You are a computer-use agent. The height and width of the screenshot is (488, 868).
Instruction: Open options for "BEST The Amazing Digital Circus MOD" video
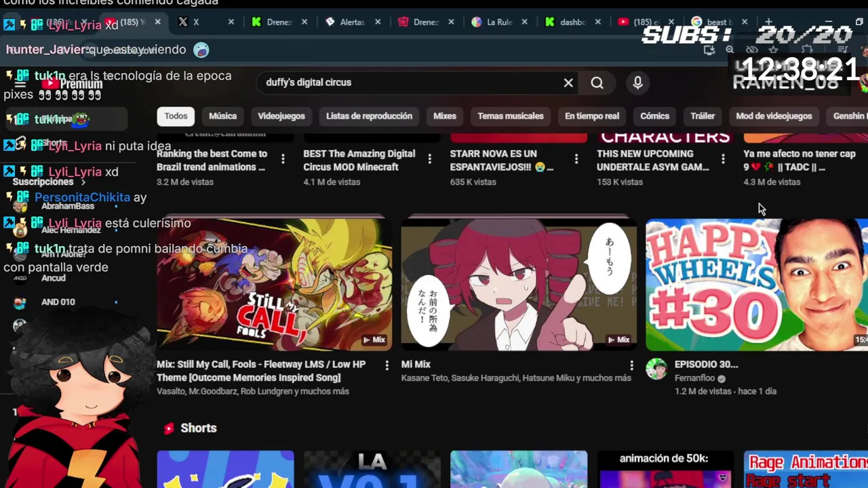click(429, 159)
